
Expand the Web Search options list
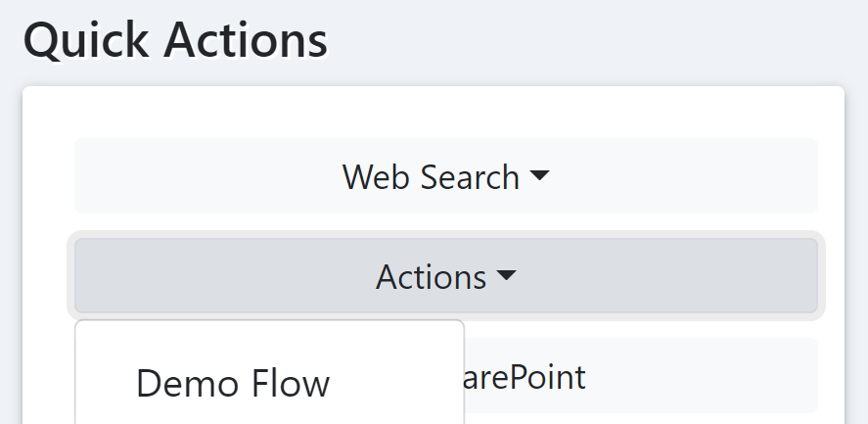click(x=445, y=176)
